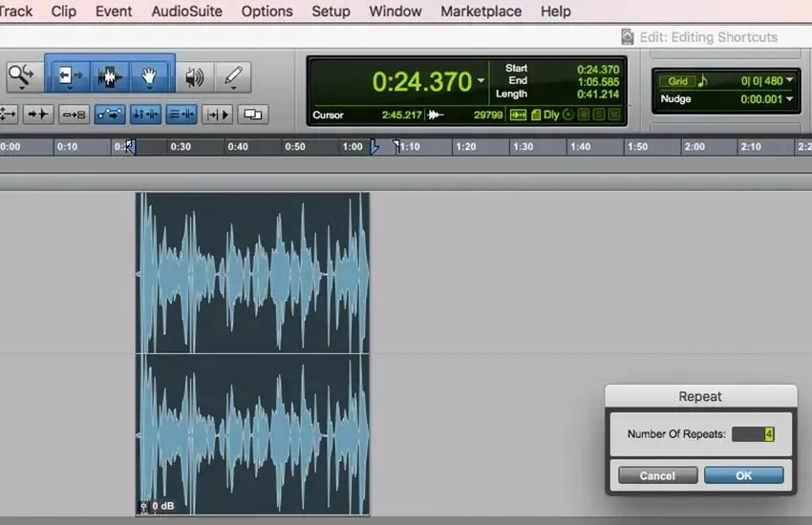Select the Grabber hand tool
The width and height of the screenshot is (812, 525).
pyautogui.click(x=149, y=77)
